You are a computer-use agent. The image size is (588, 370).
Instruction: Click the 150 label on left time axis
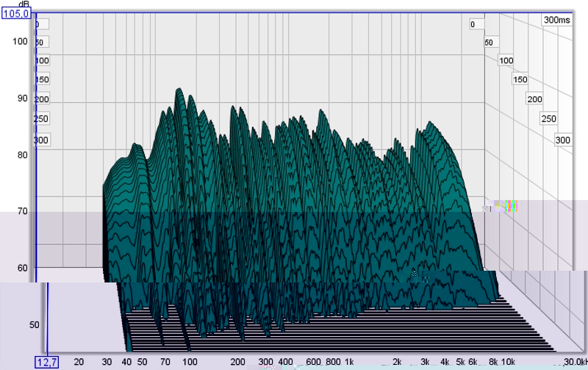coord(43,79)
